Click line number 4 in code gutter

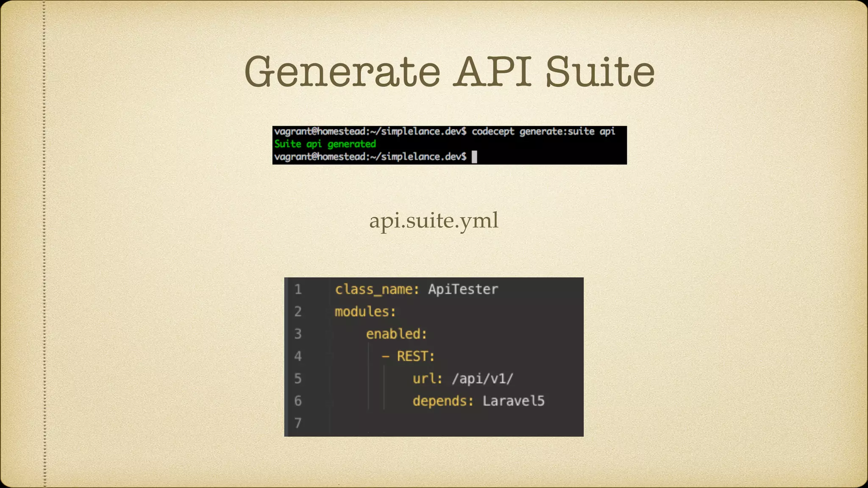tap(298, 356)
